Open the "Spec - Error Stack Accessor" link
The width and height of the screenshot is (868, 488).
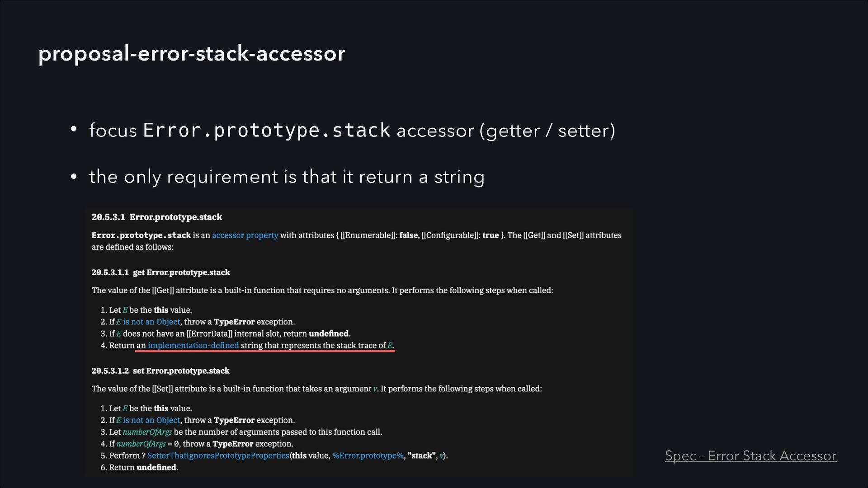750,455
